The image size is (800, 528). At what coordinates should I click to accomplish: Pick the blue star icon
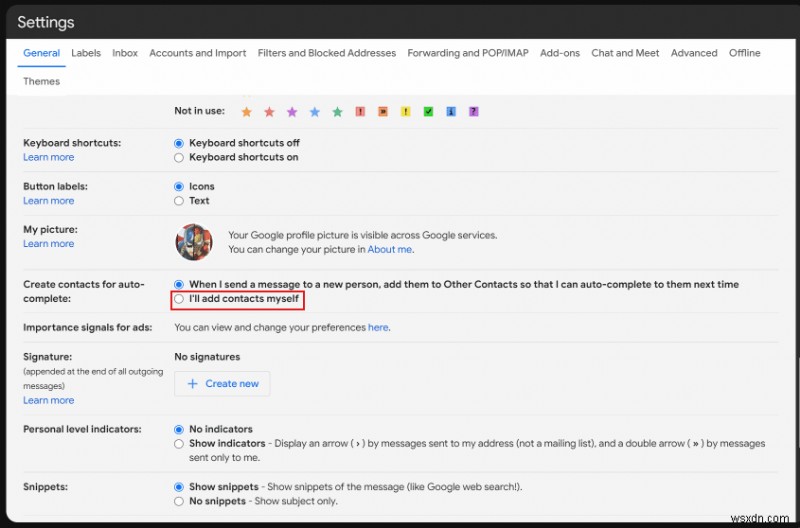pyautogui.click(x=315, y=112)
